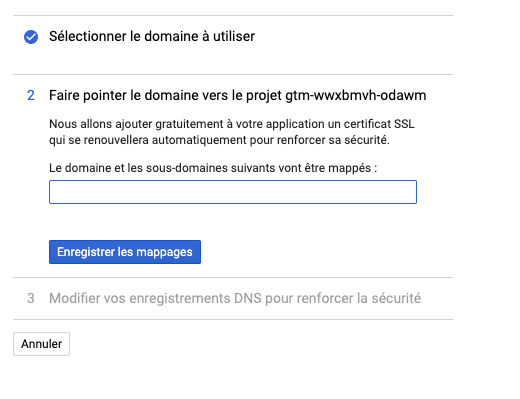Click the word 'projet' in step two heading

264,96
